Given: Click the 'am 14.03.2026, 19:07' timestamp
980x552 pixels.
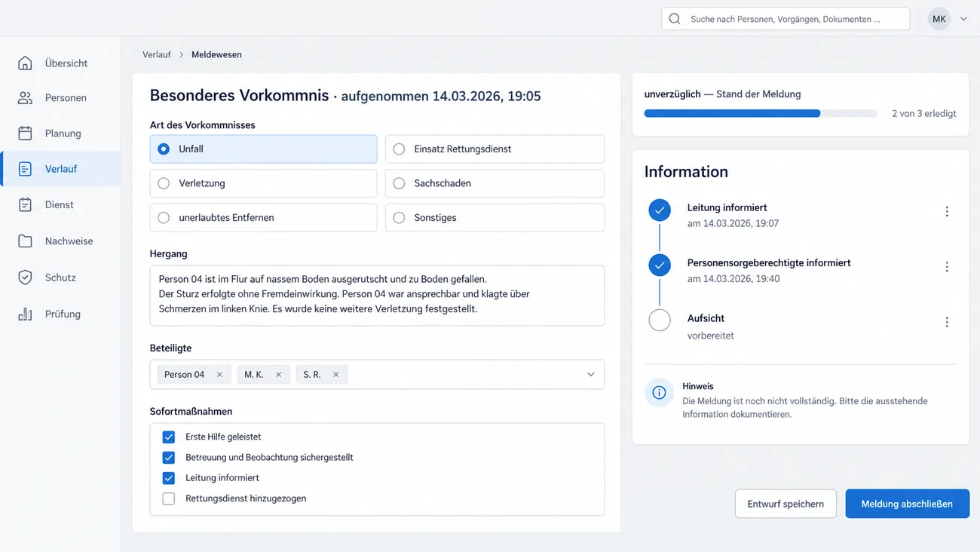Looking at the screenshot, I should coord(733,224).
